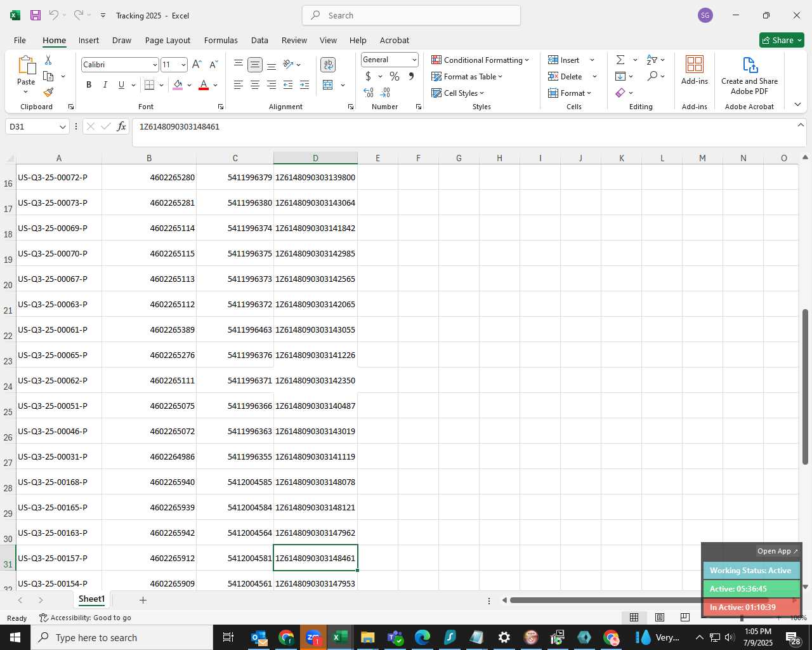Screen dimensions: 812x650
Task: Toggle Italic formatting
Action: point(105,85)
